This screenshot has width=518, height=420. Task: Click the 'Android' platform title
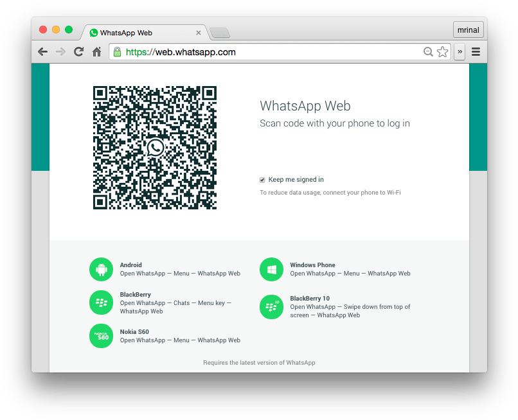click(131, 265)
